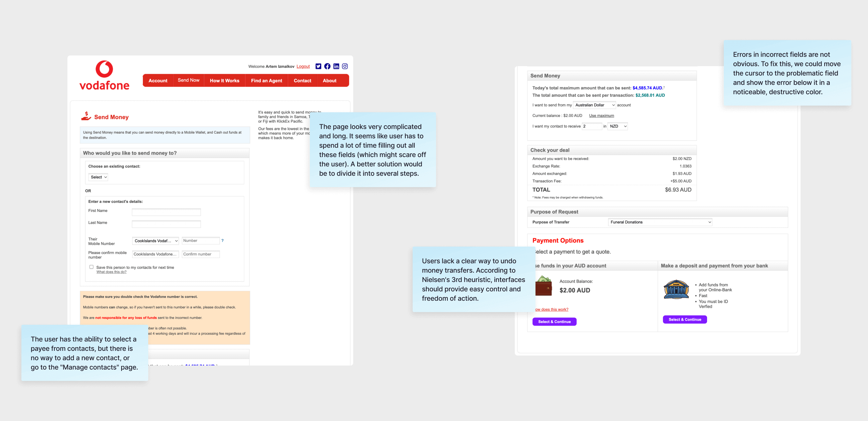
Task: Click the LinkedIn social media icon
Action: pyautogui.click(x=337, y=66)
